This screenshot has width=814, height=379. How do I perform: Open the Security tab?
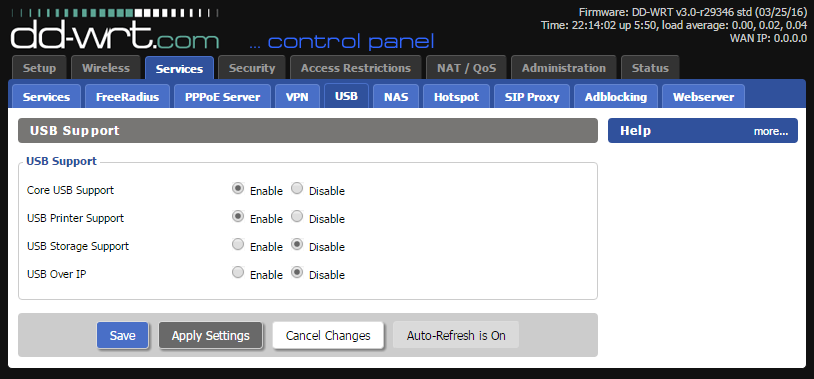(252, 67)
